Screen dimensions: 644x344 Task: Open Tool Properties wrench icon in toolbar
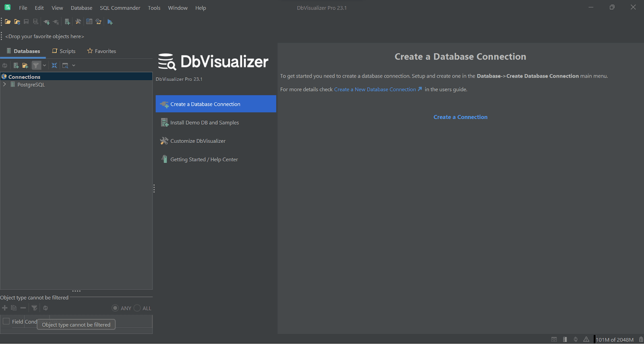click(x=78, y=22)
